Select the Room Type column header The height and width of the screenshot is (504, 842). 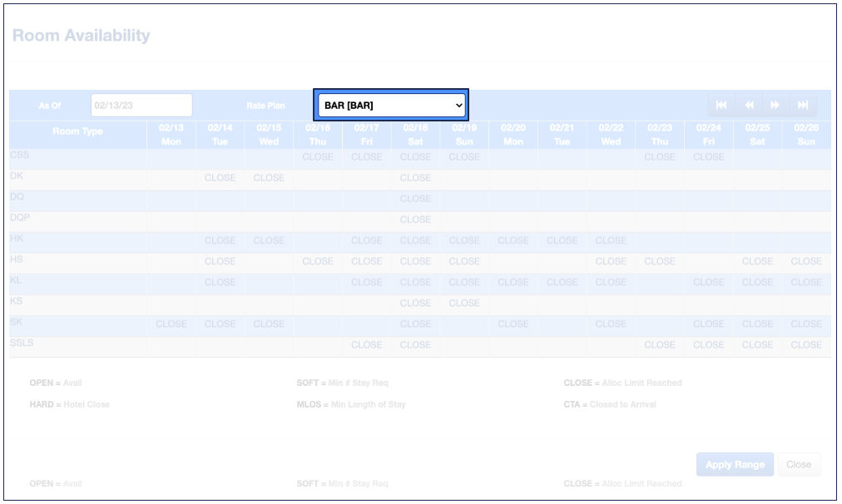coord(77,131)
